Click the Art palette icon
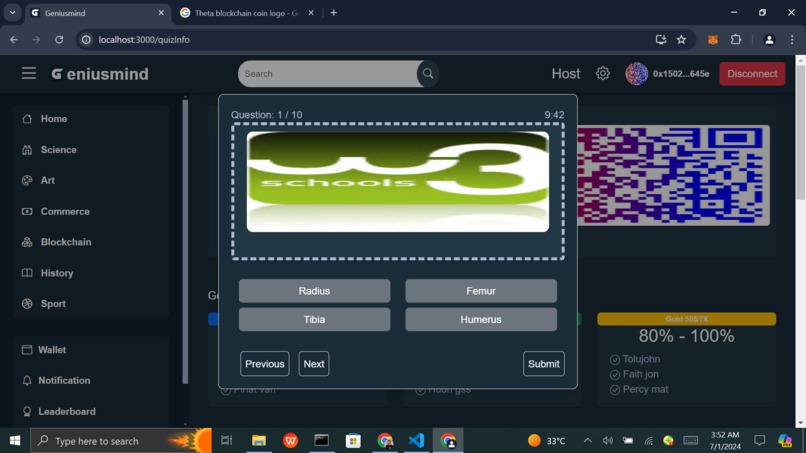 (x=27, y=180)
